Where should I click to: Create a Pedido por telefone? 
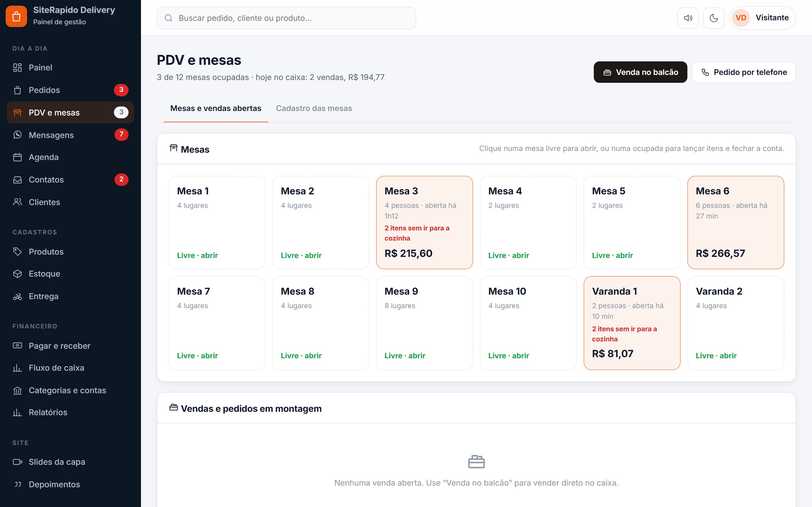pyautogui.click(x=743, y=72)
